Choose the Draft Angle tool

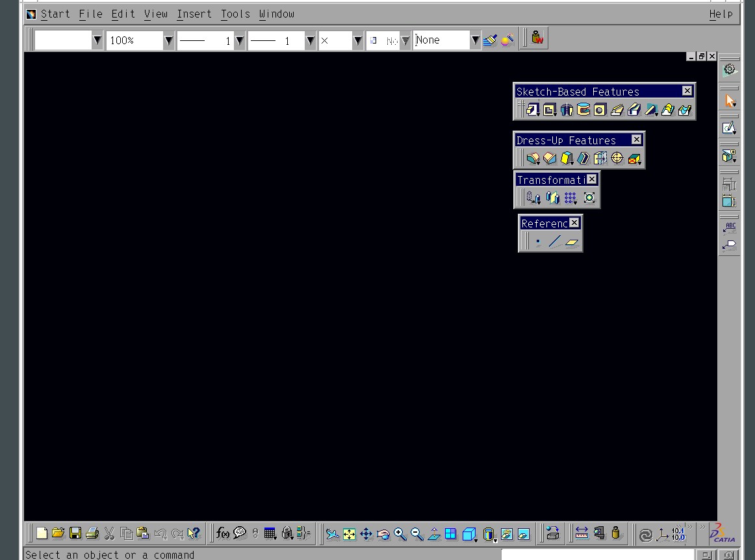pos(567,159)
